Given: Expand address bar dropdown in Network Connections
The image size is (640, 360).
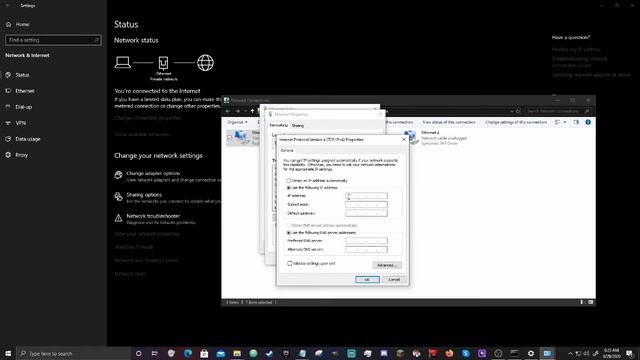Looking at the screenshot, I should point(512,111).
